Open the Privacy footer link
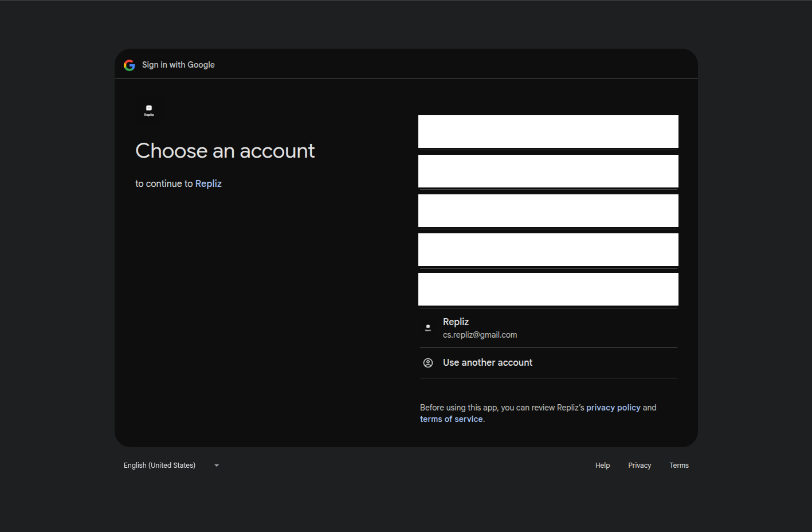The width and height of the screenshot is (812, 532). [640, 465]
